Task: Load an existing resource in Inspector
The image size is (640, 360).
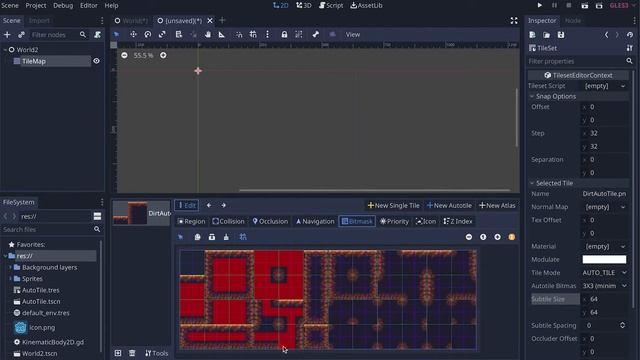Action: pyautogui.click(x=547, y=35)
